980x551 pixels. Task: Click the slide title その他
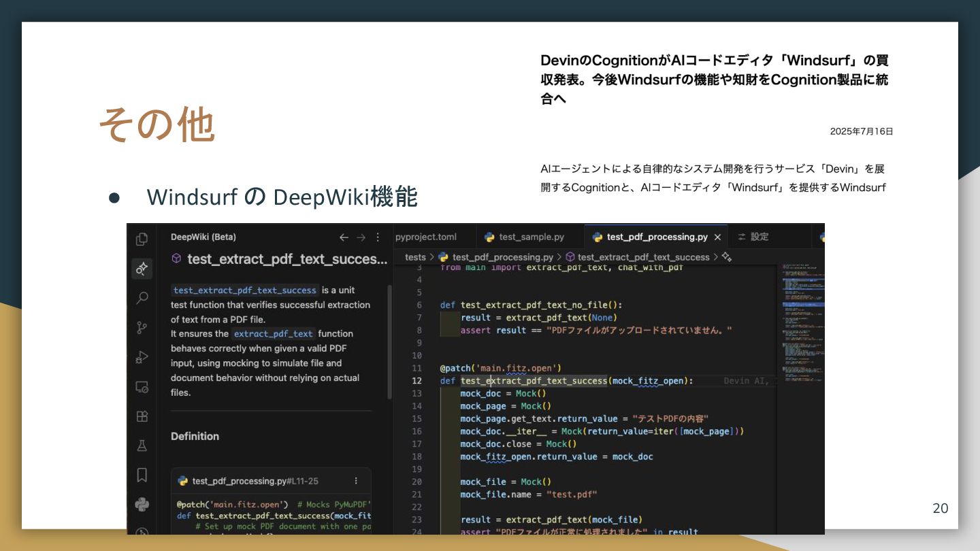[x=157, y=125]
